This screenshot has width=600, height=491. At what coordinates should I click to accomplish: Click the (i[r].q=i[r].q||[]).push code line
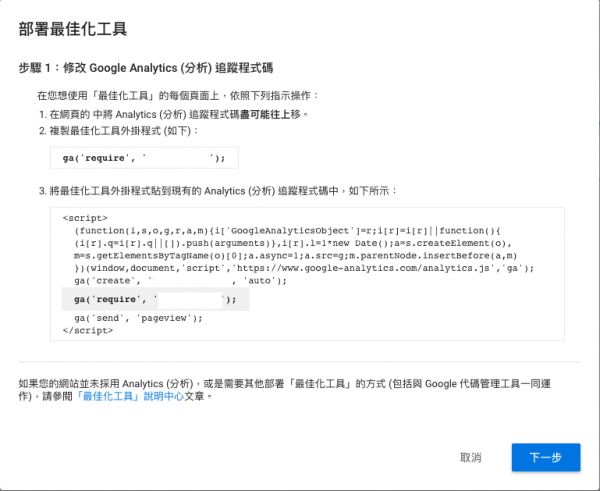293,243
